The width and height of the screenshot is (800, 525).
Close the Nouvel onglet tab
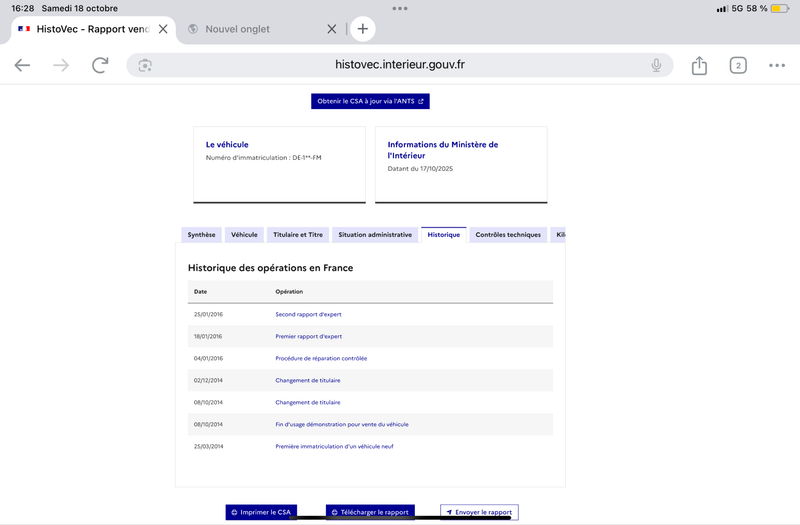point(332,29)
